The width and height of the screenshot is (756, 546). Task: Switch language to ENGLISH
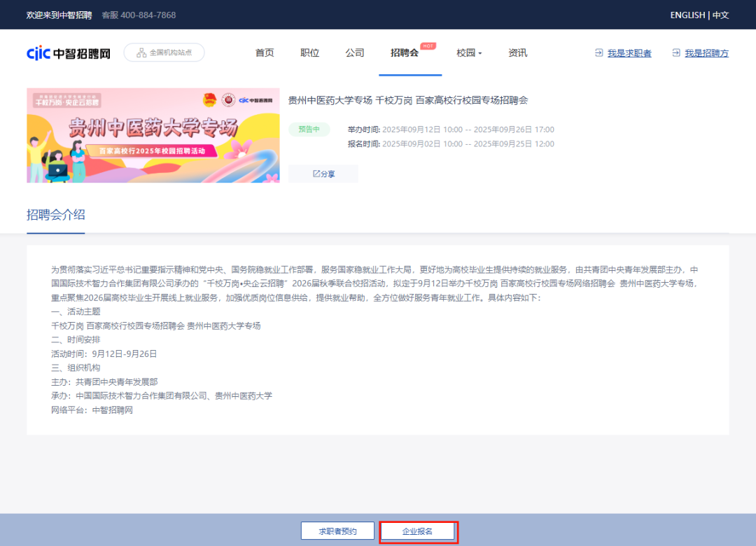click(x=687, y=15)
